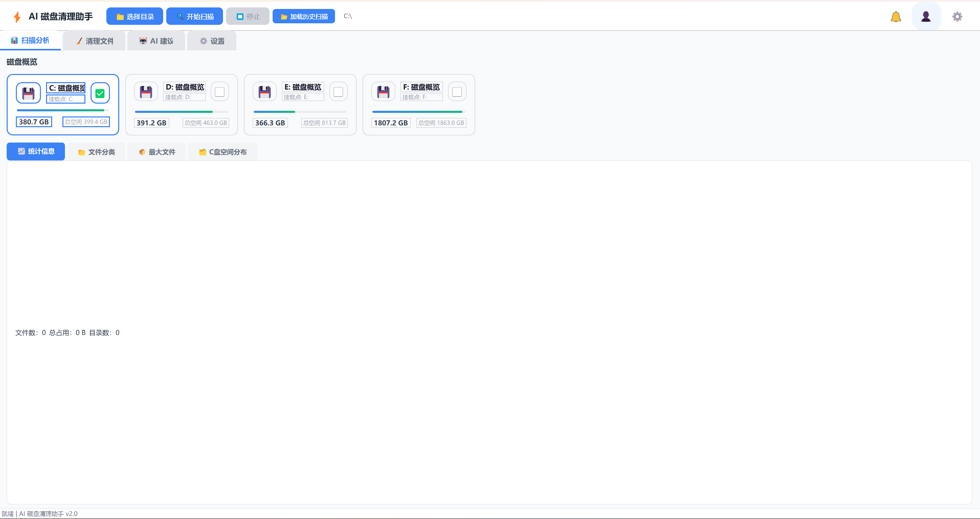The height and width of the screenshot is (519, 980).
Task: Check the F: drive checkbox
Action: (x=457, y=92)
